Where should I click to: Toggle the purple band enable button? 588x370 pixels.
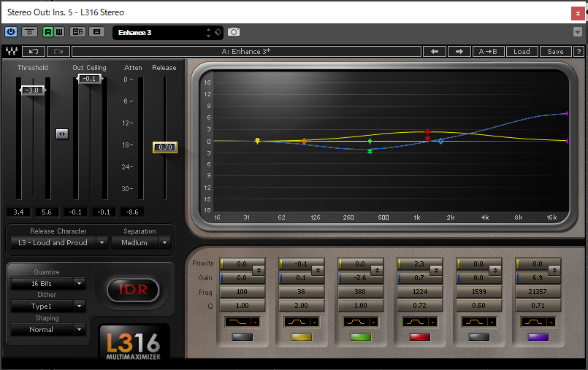538,337
